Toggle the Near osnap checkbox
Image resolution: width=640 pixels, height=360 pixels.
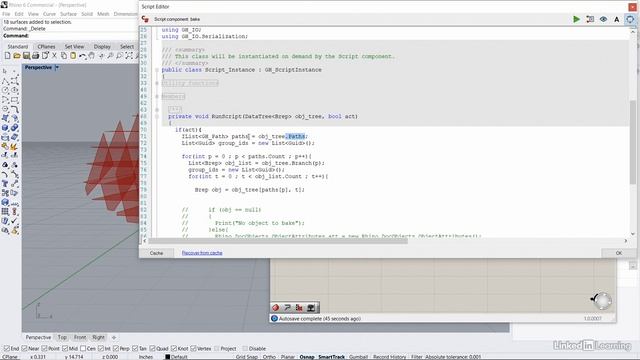(24, 349)
